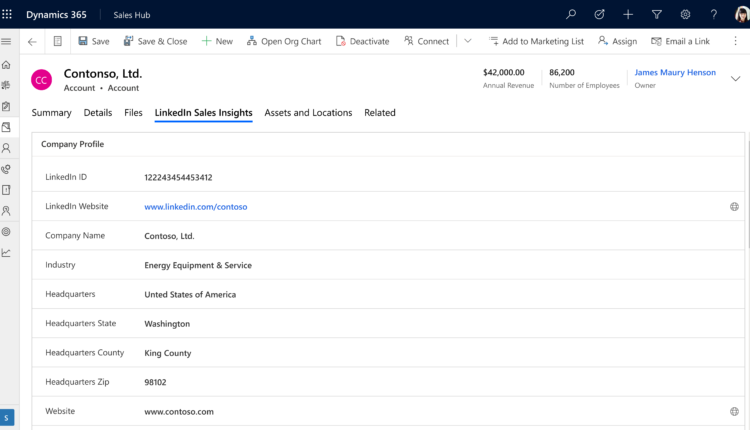Switch to the Assets and Locations tab
Viewport: 750px width, 430px height.
coord(308,113)
